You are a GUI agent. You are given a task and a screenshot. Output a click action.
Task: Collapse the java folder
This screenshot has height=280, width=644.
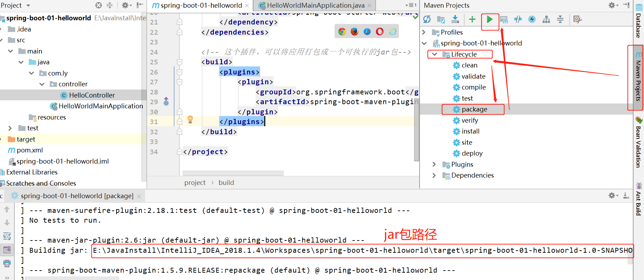click(21, 62)
